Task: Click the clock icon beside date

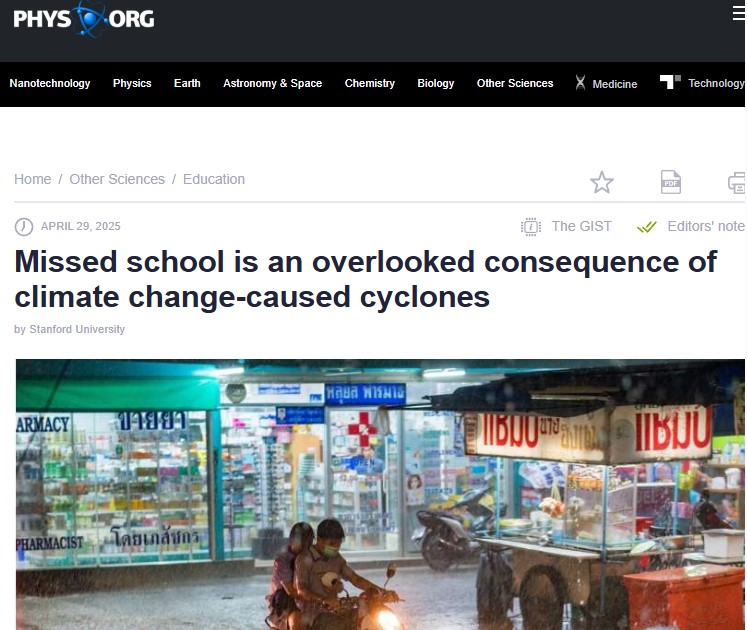Action: click(24, 227)
